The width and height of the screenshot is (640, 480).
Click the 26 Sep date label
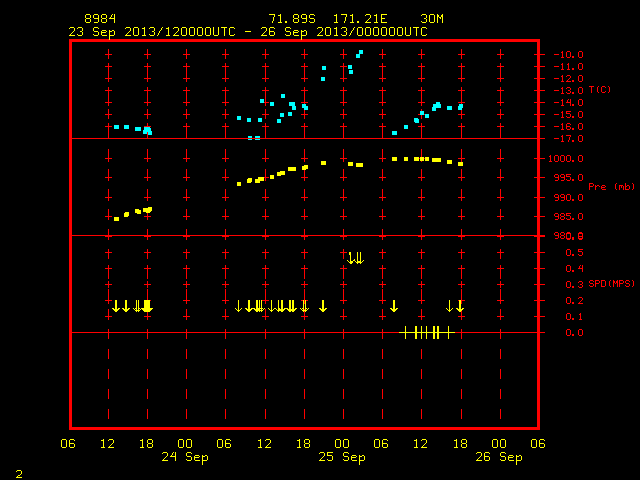coord(499,457)
